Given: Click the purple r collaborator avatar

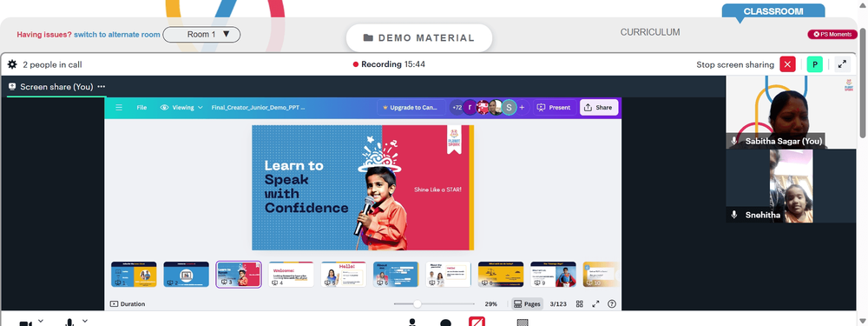Looking at the screenshot, I should (x=470, y=108).
